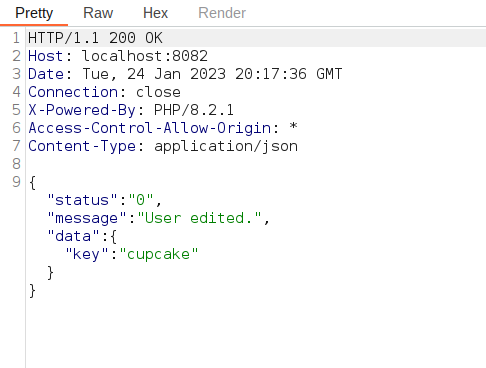Click the Connection header name

[73, 92]
